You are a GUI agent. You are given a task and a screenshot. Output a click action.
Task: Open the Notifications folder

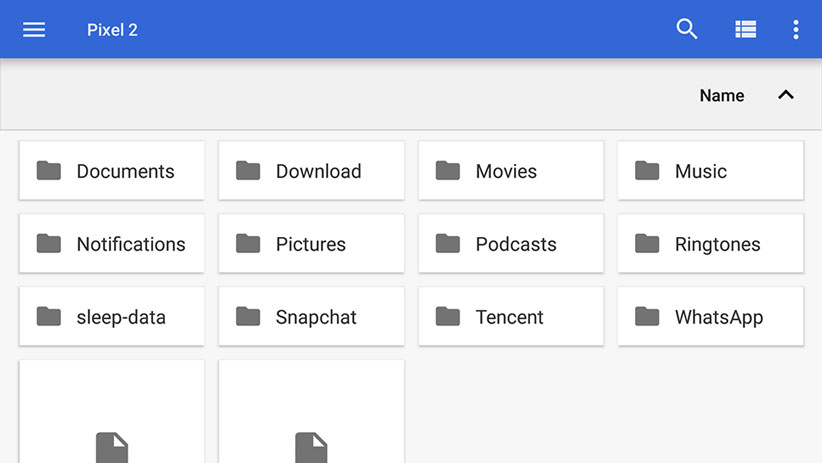pos(111,244)
